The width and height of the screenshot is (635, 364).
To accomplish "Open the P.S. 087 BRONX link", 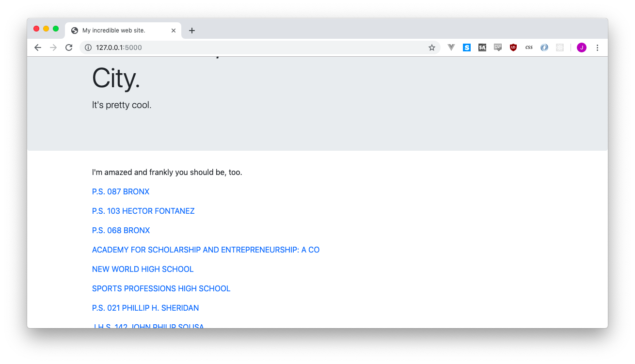I will 121,191.
